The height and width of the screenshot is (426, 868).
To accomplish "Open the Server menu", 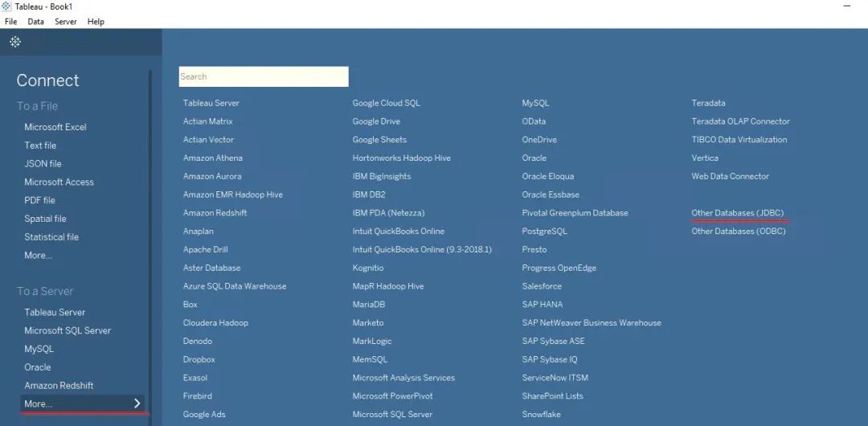I will pos(66,22).
